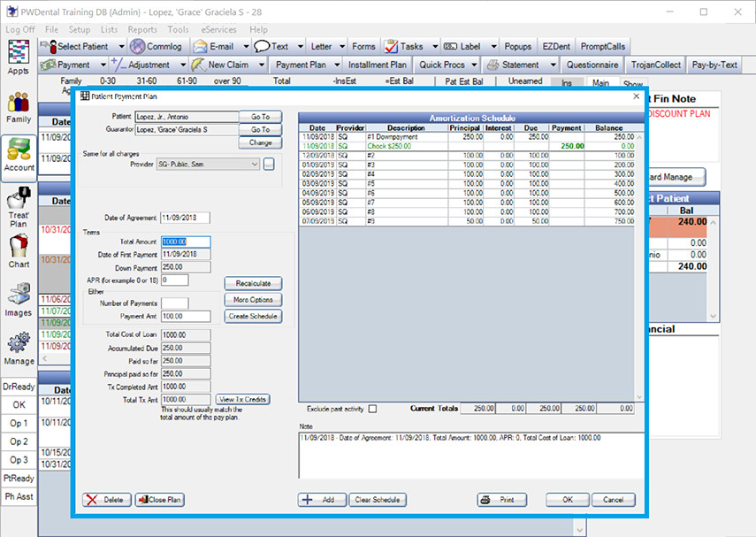This screenshot has height=537, width=756.
Task: Close the Patient Payment Plan dialog
Action: [x=637, y=96]
